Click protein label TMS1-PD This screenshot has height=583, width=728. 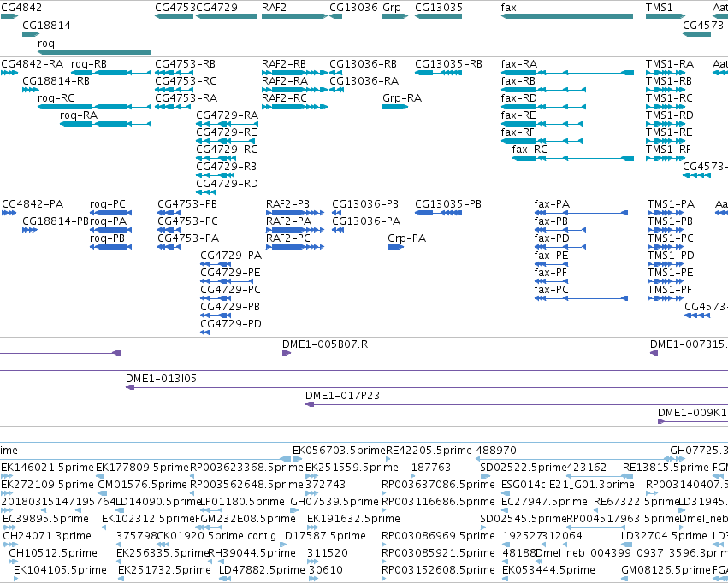tap(671, 256)
